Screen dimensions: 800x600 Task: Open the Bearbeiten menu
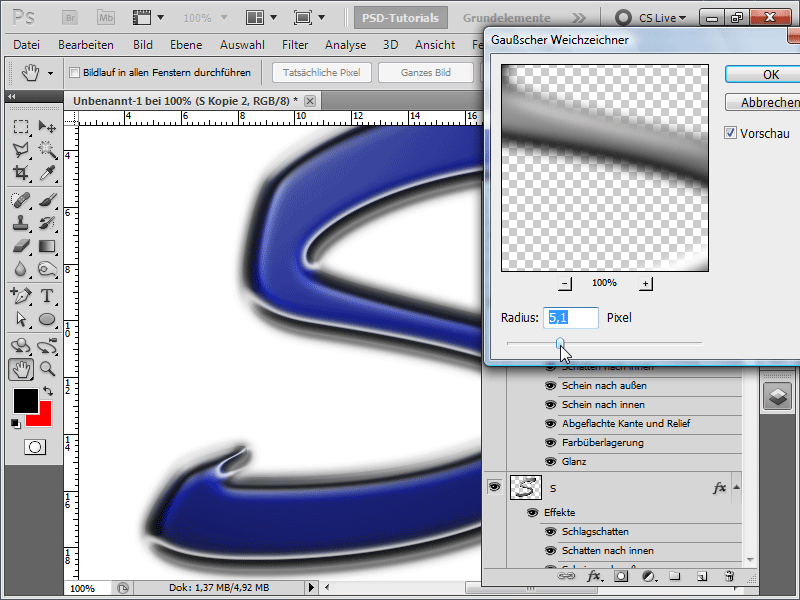(86, 45)
